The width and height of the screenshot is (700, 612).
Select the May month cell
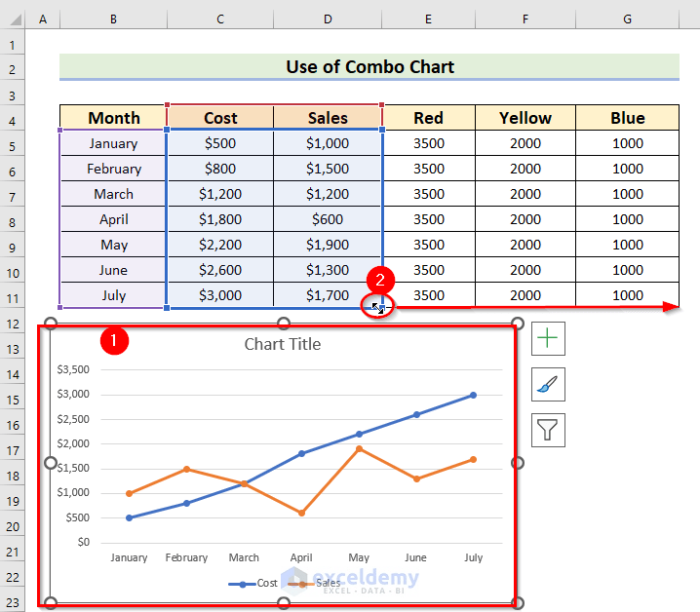[x=113, y=245]
